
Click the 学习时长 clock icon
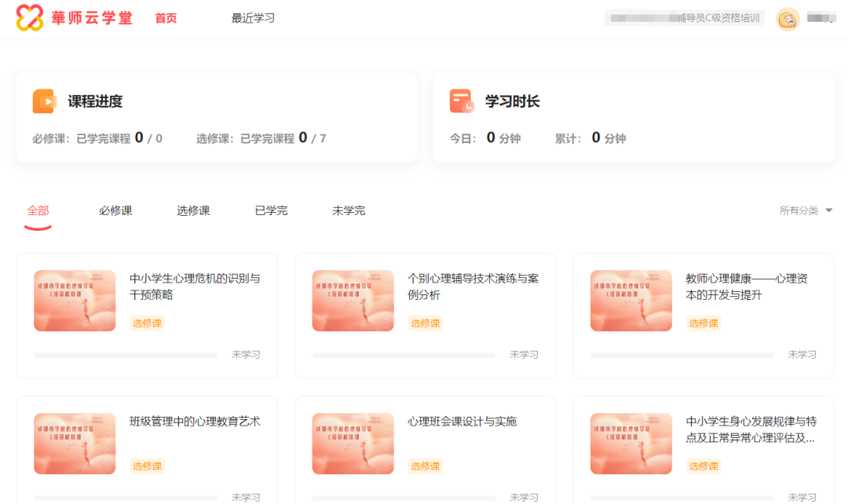click(x=462, y=101)
